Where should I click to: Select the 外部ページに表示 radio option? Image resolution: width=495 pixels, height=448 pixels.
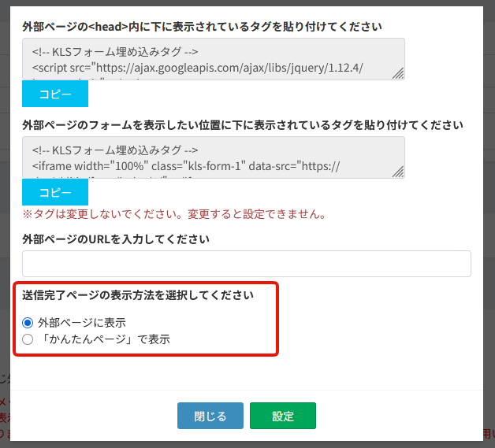pyautogui.click(x=28, y=323)
